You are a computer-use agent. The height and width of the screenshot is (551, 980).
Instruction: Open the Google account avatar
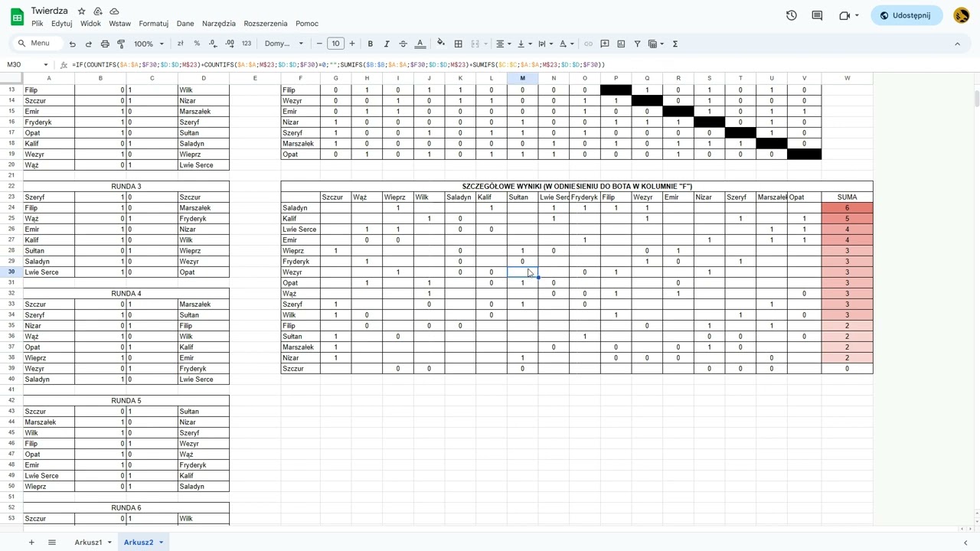click(962, 15)
